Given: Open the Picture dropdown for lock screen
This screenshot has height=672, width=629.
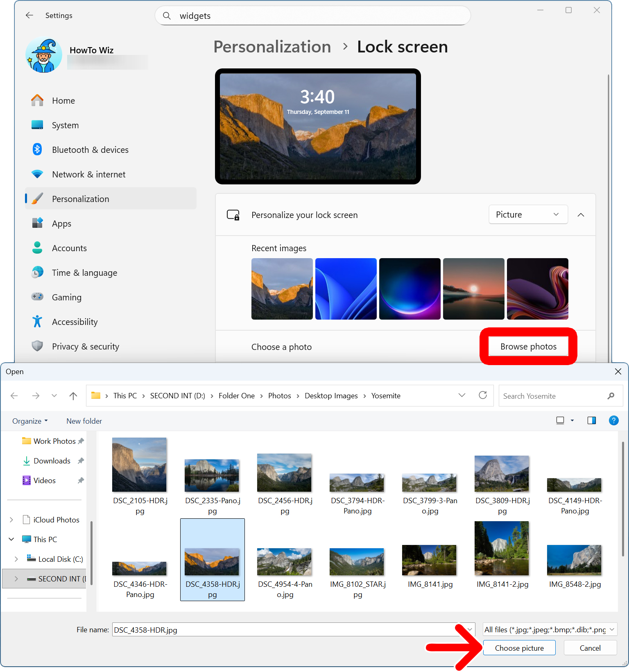Looking at the screenshot, I should [528, 215].
